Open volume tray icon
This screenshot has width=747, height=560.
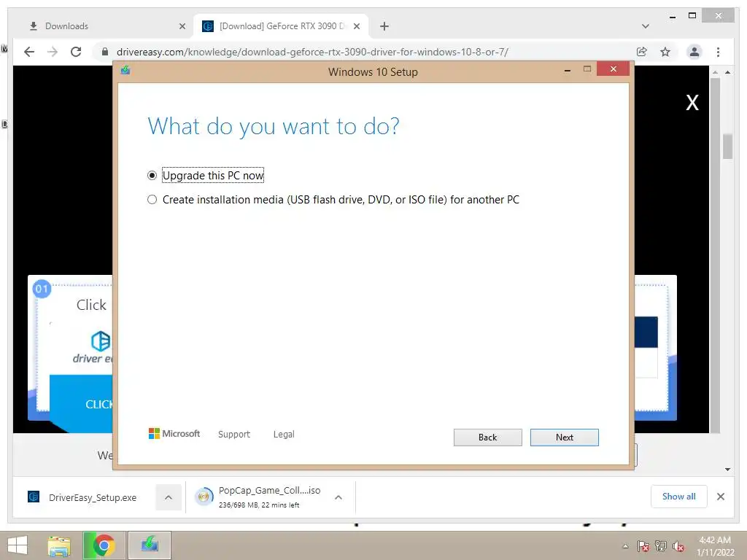678,546
